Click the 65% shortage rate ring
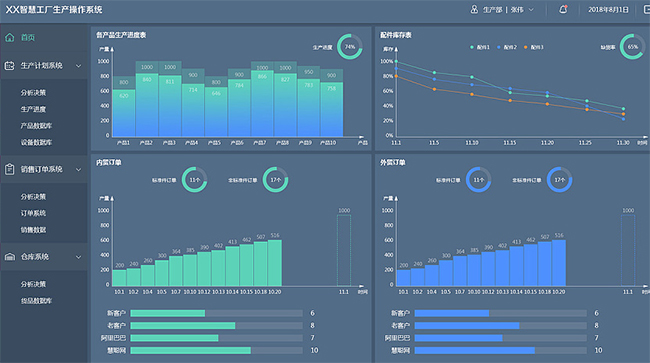This screenshot has height=363, width=650. point(633,47)
